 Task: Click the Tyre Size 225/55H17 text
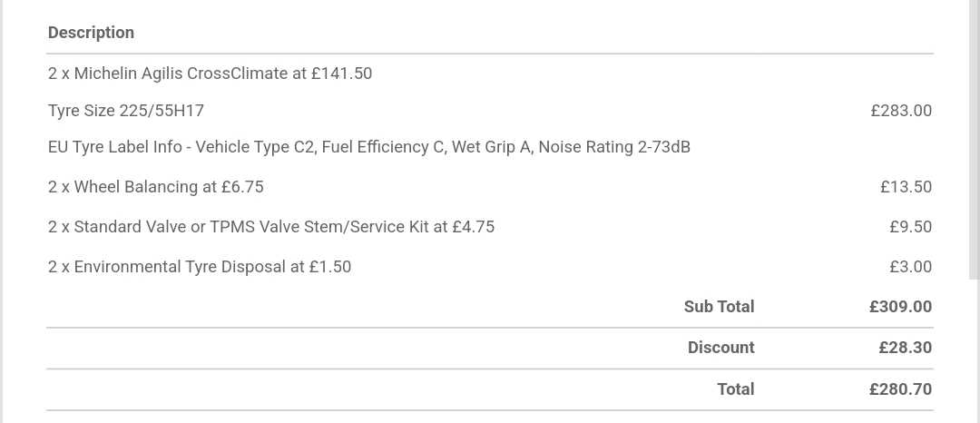click(126, 111)
